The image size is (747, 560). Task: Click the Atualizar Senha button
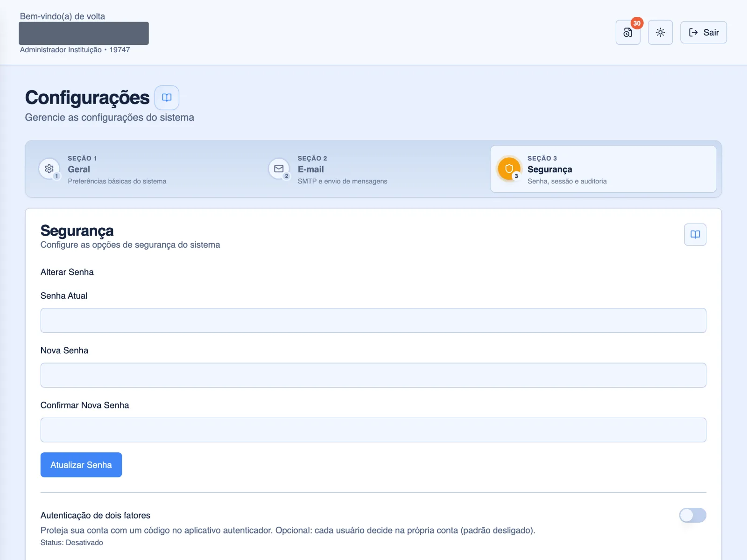81,465
